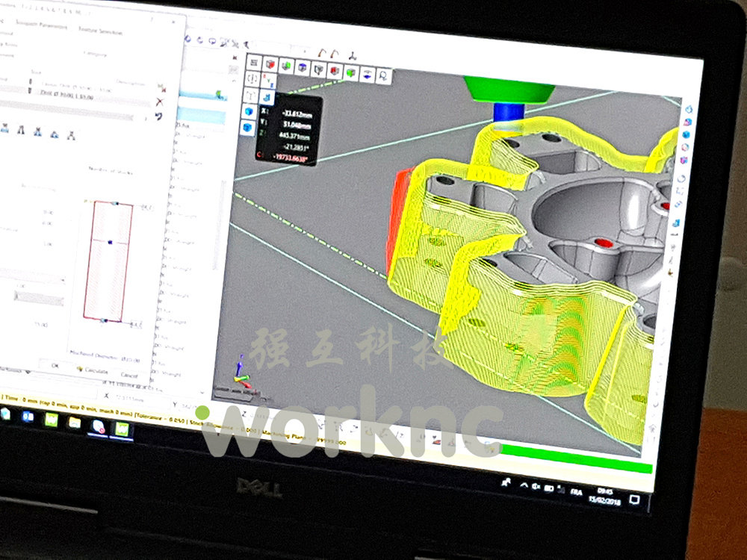This screenshot has height=560, width=747.
Task: Select the fourth drilling cycle icon
Action: [x=55, y=134]
